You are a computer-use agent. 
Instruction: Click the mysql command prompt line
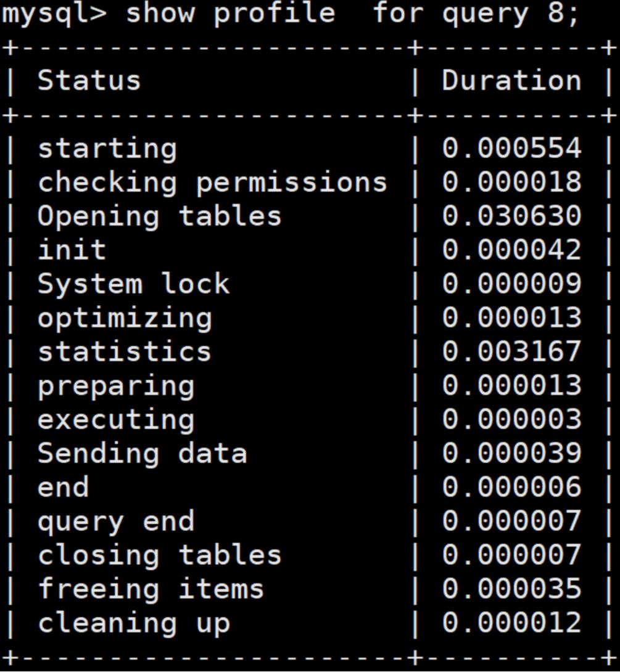(290, 14)
